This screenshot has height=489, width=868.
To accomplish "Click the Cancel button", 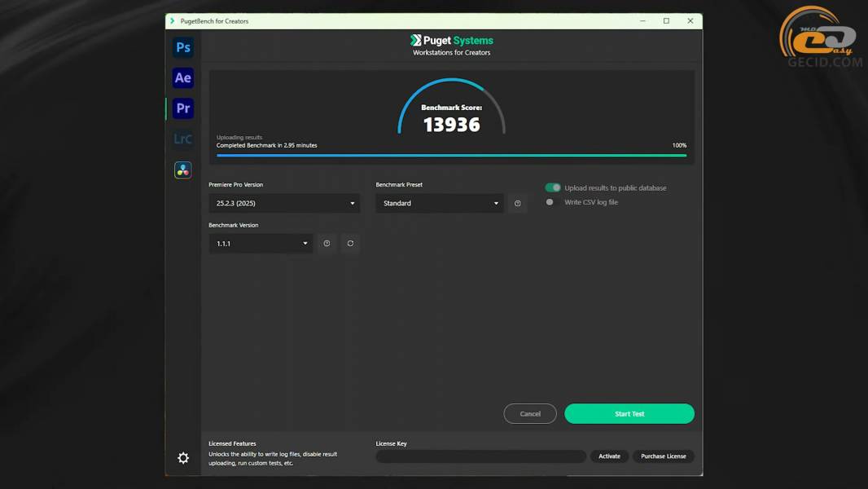I will pos(530,414).
